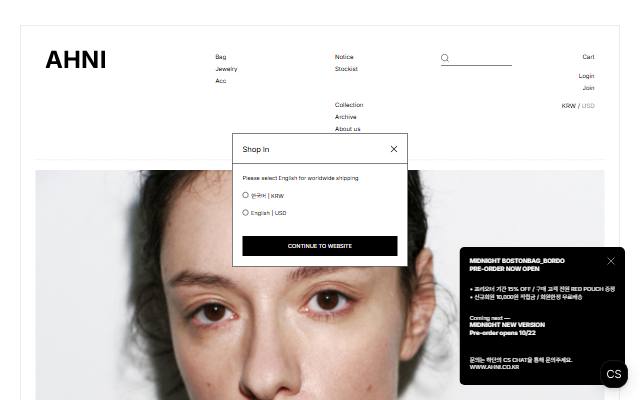Click the search magnifier icon
Viewport: 640px width, 400px height.
pos(445,58)
